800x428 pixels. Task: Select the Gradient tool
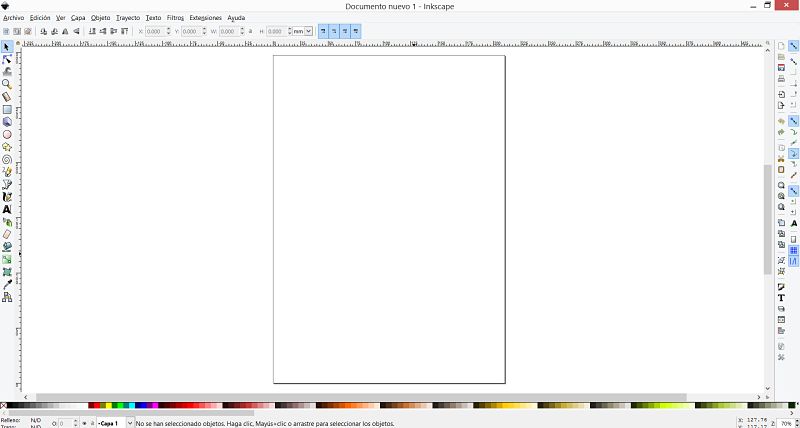click(x=7, y=259)
